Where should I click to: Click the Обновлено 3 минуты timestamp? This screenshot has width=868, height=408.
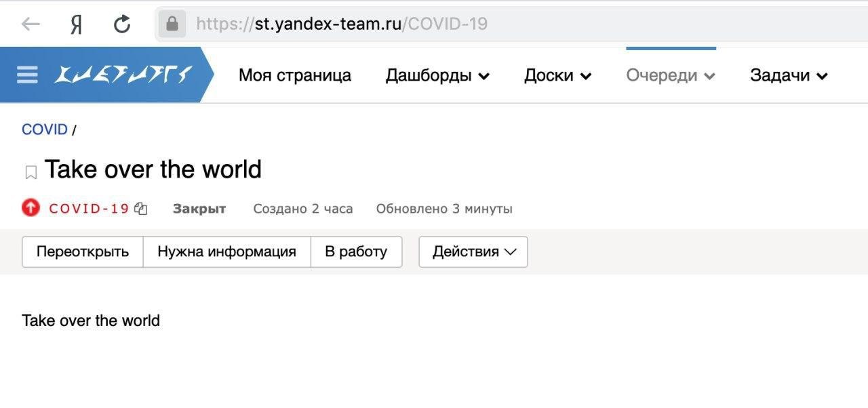pyautogui.click(x=444, y=209)
